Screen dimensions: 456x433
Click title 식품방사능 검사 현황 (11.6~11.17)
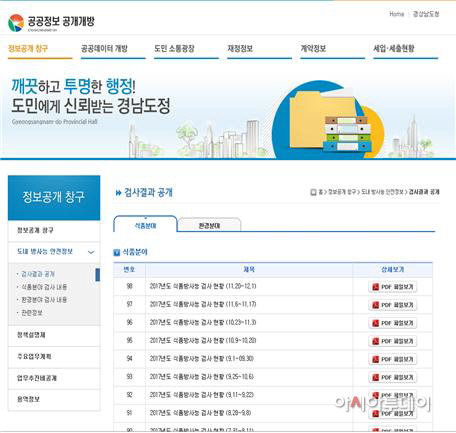203,304
